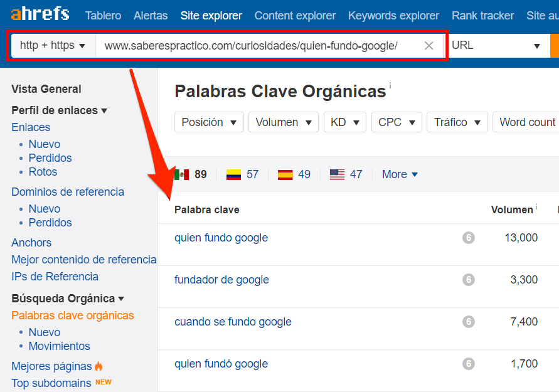Open the http + https protocol dropdown

53,45
